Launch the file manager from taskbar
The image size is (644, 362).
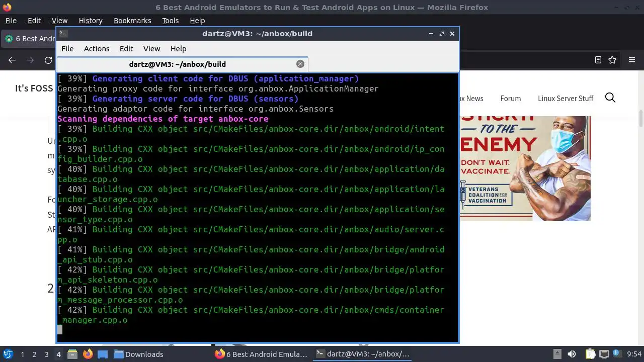(72, 354)
